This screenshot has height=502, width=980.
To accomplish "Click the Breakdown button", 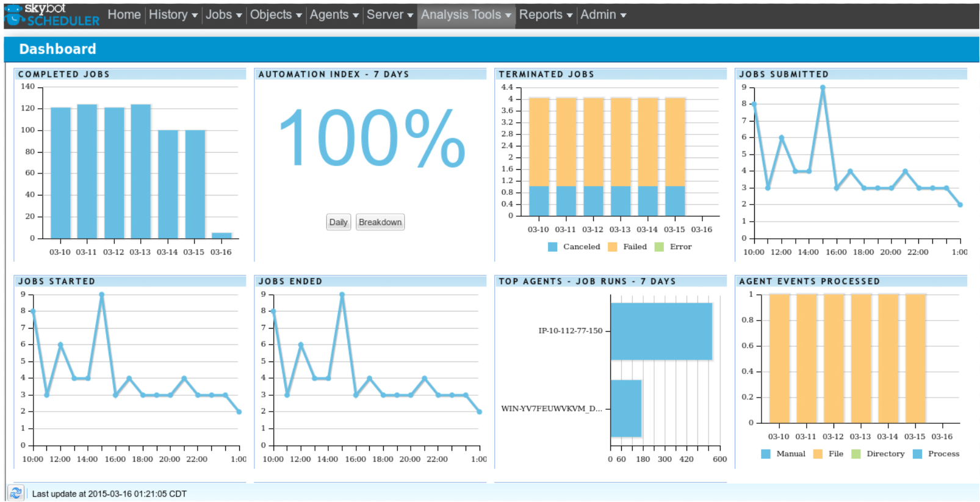I will pyautogui.click(x=380, y=222).
